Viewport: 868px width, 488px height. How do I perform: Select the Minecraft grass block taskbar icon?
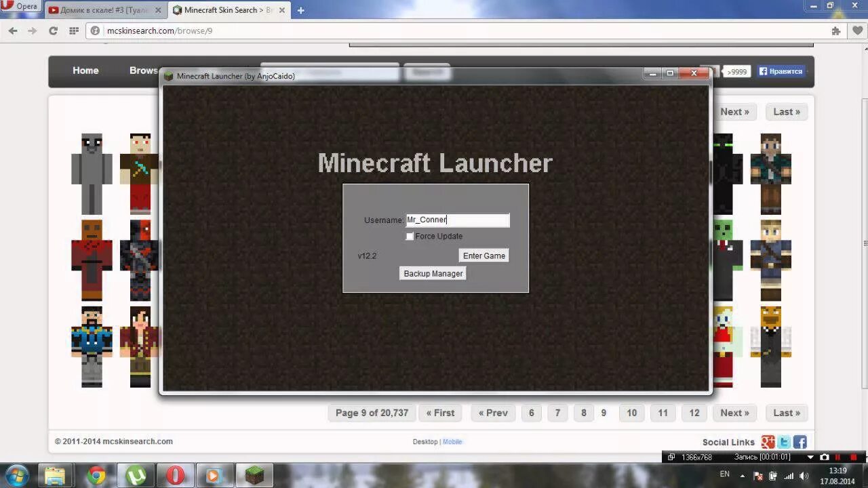tap(254, 476)
